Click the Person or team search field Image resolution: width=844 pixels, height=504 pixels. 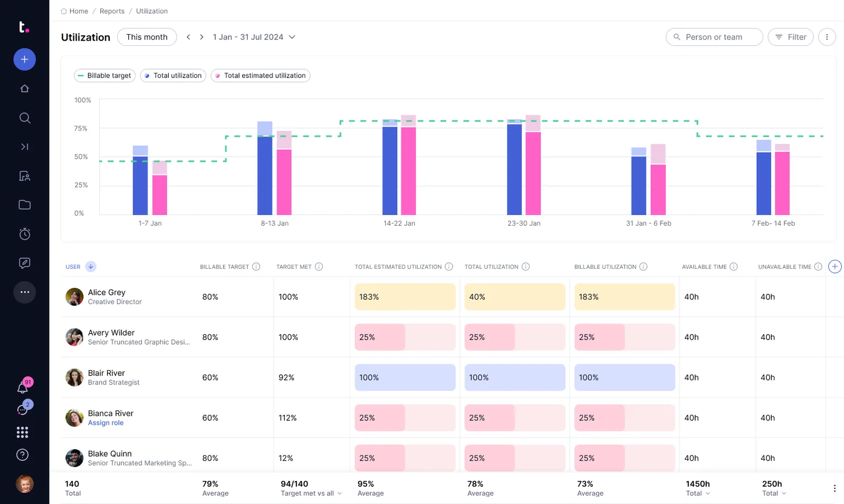(714, 37)
